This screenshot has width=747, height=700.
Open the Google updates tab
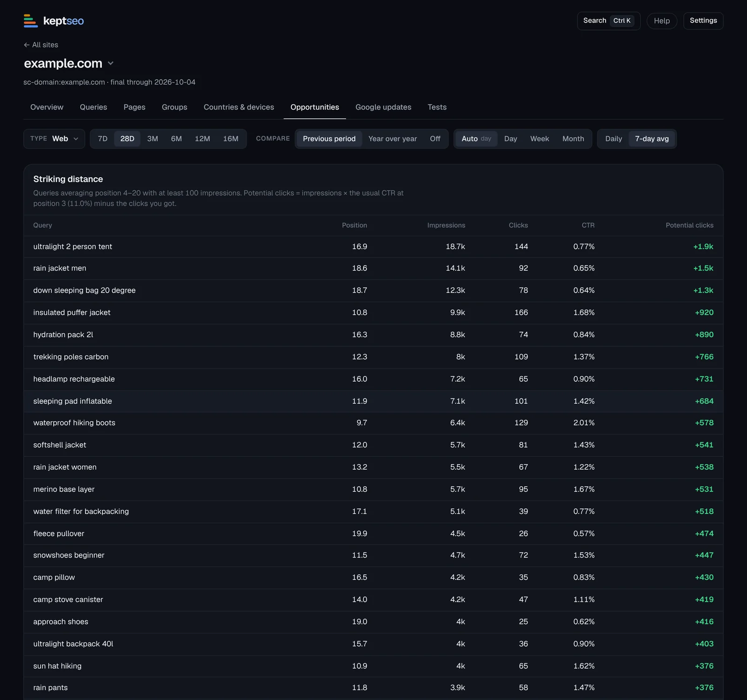[383, 107]
